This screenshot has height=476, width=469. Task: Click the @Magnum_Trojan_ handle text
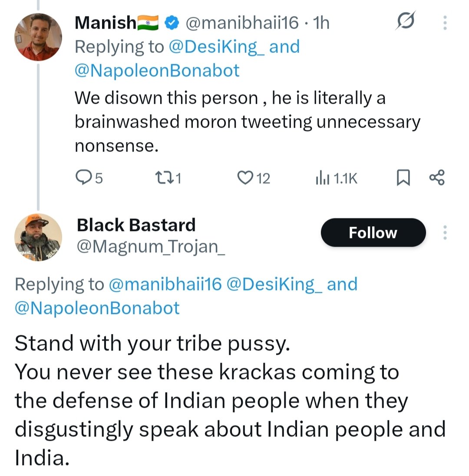tap(151, 247)
